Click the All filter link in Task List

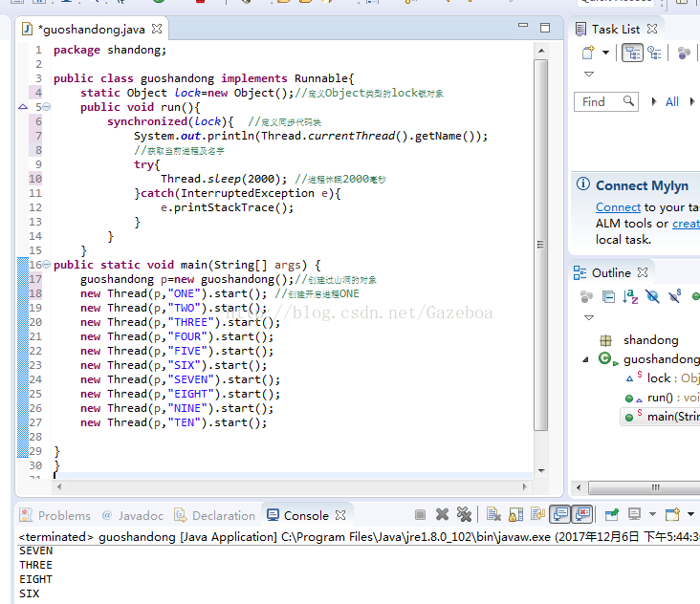click(x=671, y=101)
